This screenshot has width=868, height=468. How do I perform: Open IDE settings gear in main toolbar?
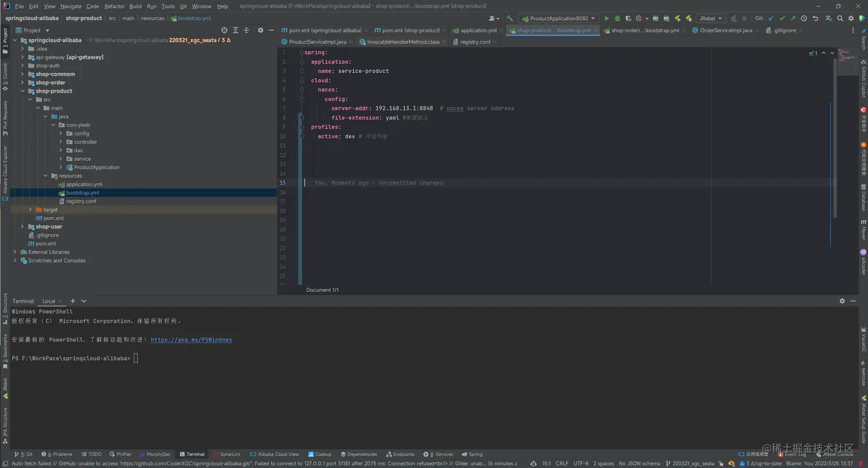pyautogui.click(x=851, y=18)
